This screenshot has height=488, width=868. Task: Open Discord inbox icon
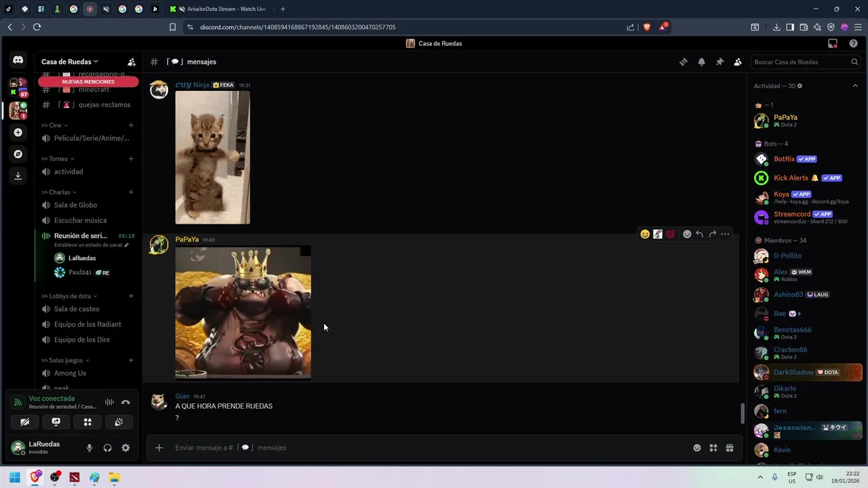coord(833,43)
